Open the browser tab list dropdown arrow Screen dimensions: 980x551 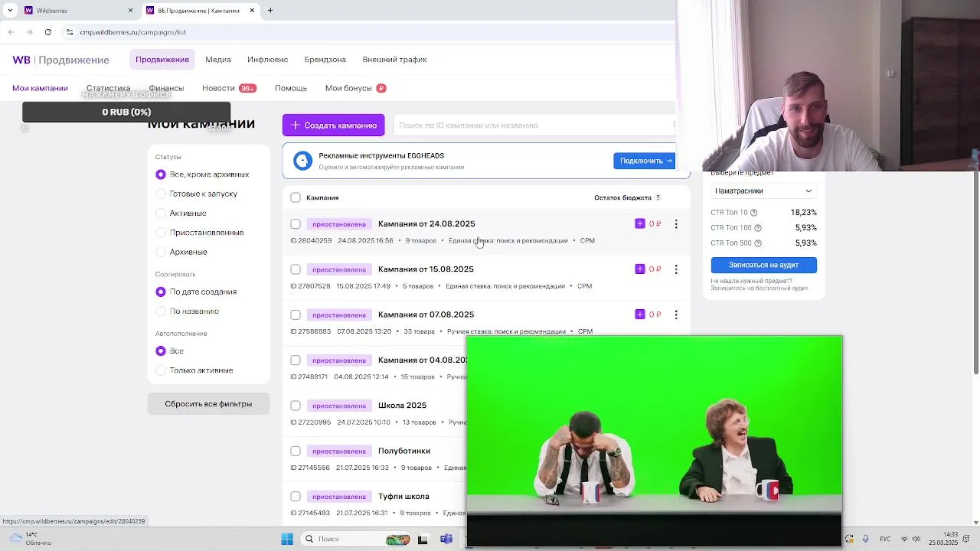coord(10,11)
